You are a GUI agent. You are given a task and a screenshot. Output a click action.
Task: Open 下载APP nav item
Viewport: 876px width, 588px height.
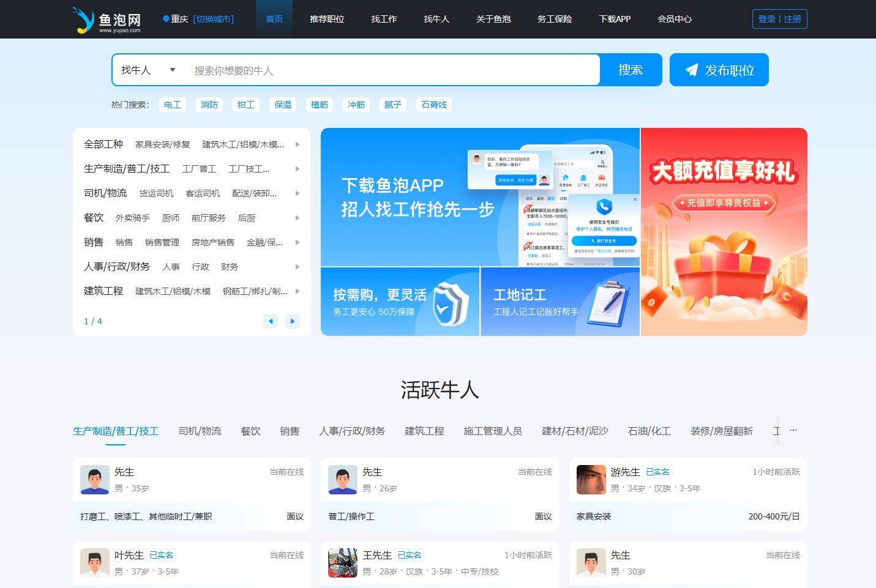click(x=615, y=19)
